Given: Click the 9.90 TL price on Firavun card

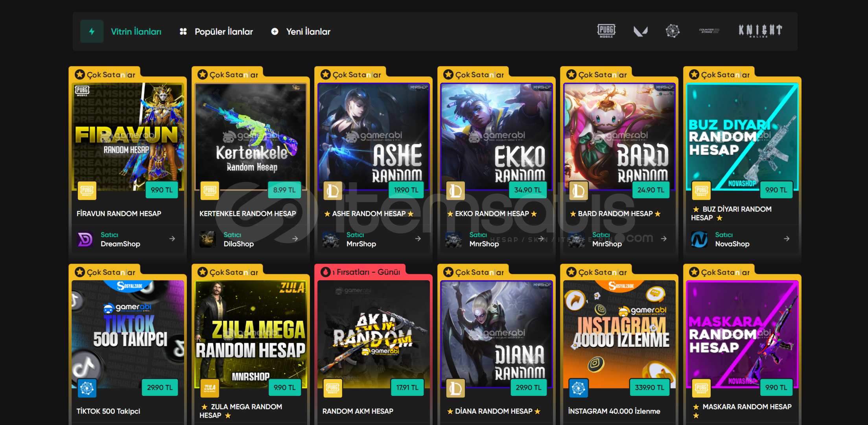Looking at the screenshot, I should [162, 190].
